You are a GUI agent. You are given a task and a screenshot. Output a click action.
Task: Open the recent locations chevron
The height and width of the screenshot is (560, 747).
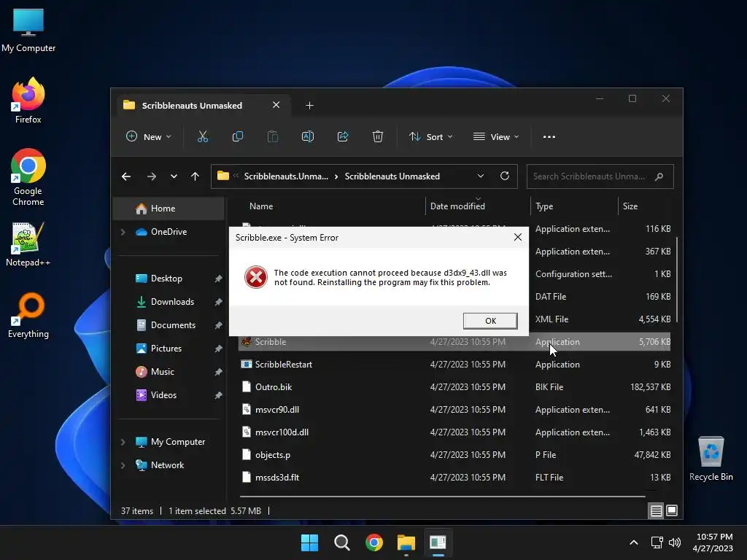pyautogui.click(x=174, y=176)
